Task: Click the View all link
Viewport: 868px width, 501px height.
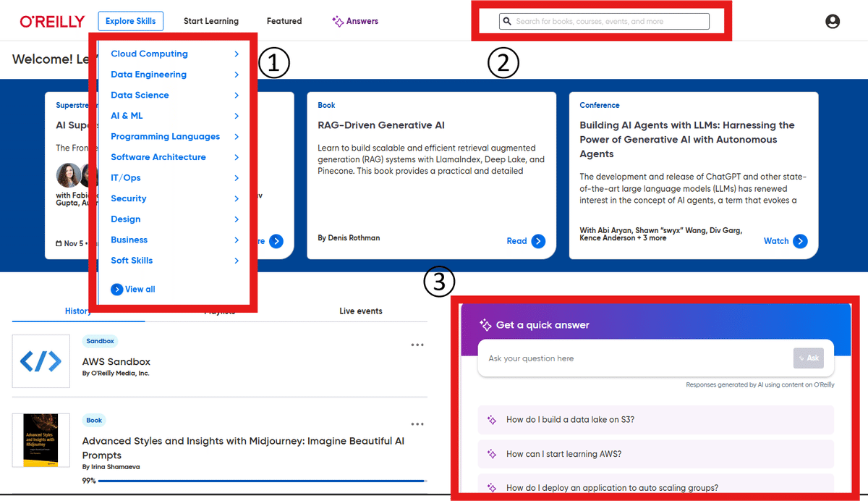Action: pos(132,289)
